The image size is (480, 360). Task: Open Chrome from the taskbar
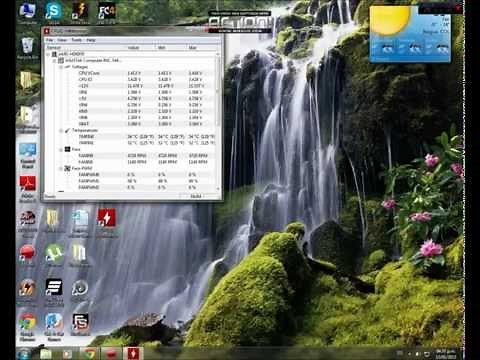click(x=90, y=354)
